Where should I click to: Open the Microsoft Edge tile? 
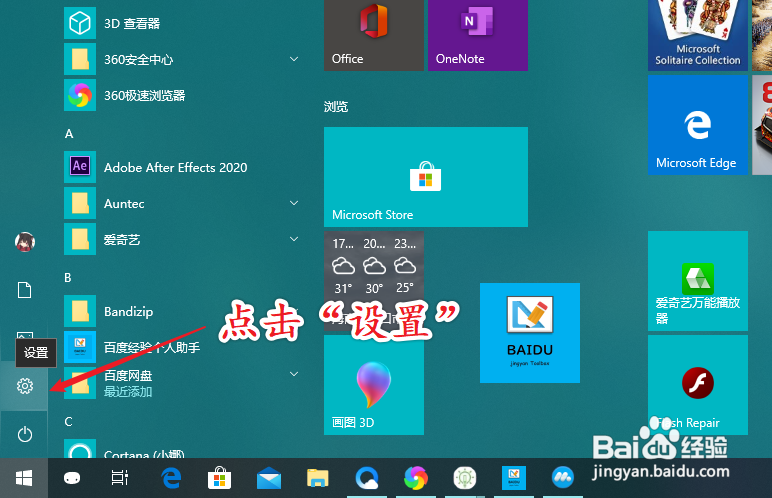click(x=698, y=125)
